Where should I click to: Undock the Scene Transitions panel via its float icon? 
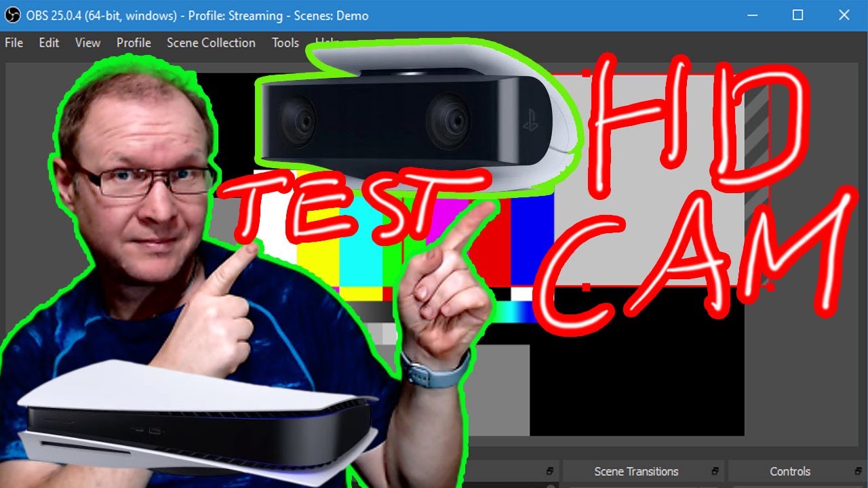click(715, 471)
